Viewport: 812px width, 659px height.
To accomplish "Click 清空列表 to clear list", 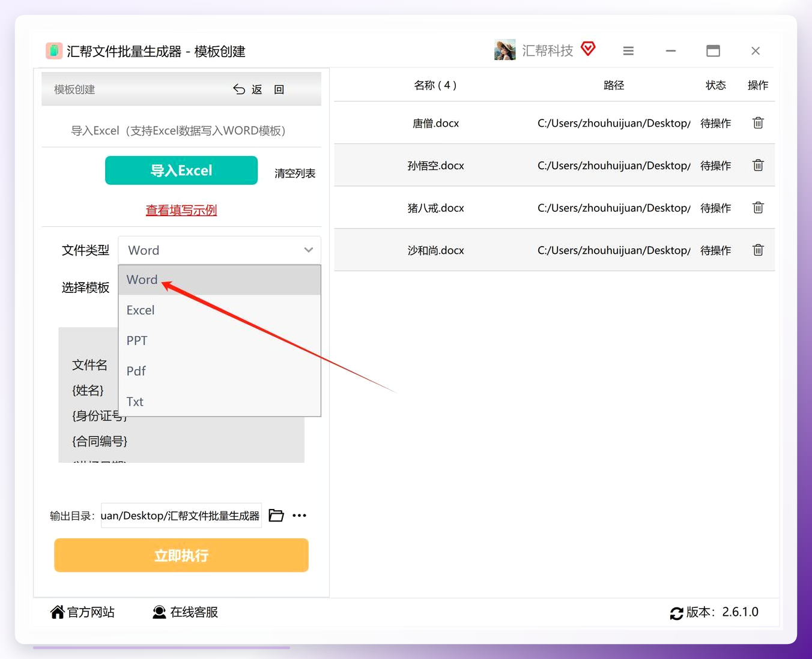I will tap(295, 173).
